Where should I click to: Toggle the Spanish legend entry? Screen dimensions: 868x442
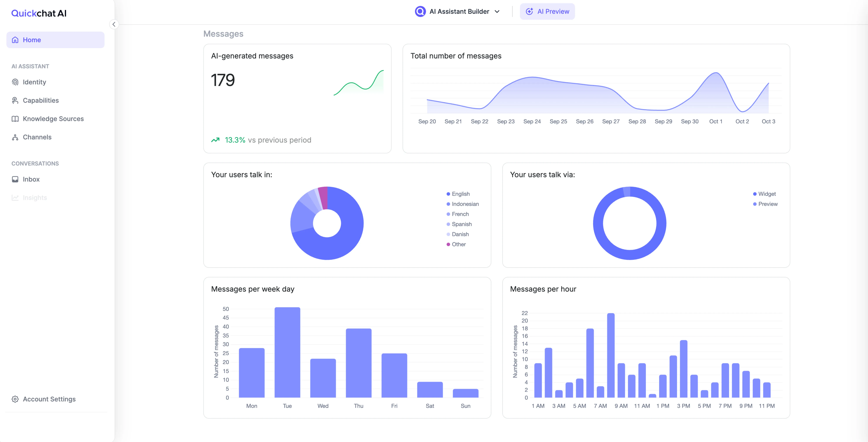coord(459,224)
